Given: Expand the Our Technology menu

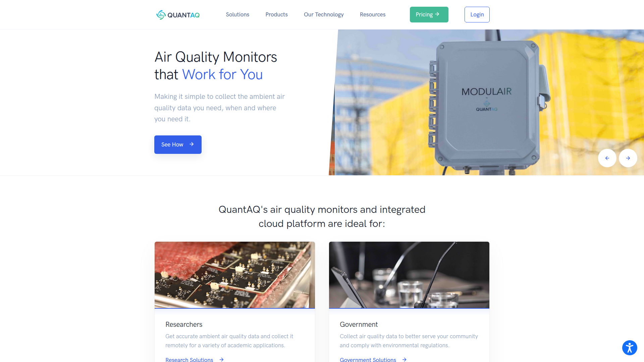Looking at the screenshot, I should (324, 14).
